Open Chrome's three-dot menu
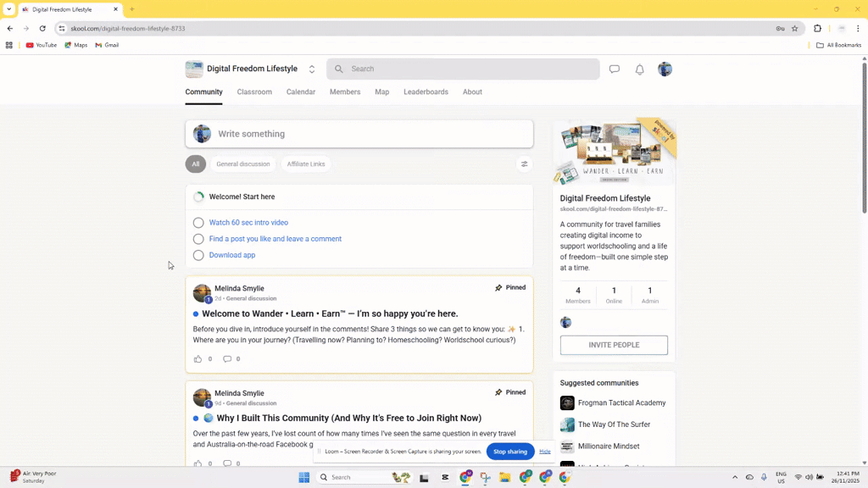The height and width of the screenshot is (488, 868). click(x=858, y=28)
